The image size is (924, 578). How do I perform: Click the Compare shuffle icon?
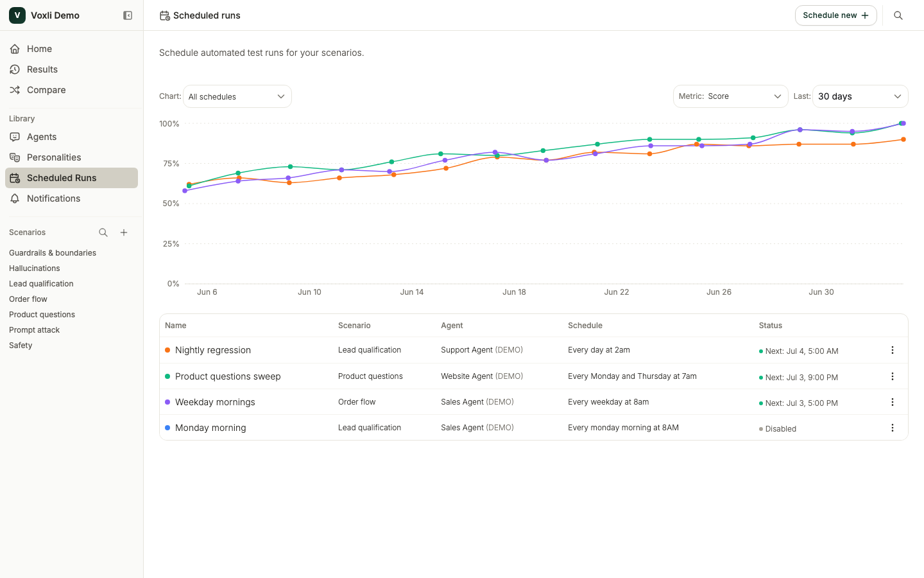[15, 90]
